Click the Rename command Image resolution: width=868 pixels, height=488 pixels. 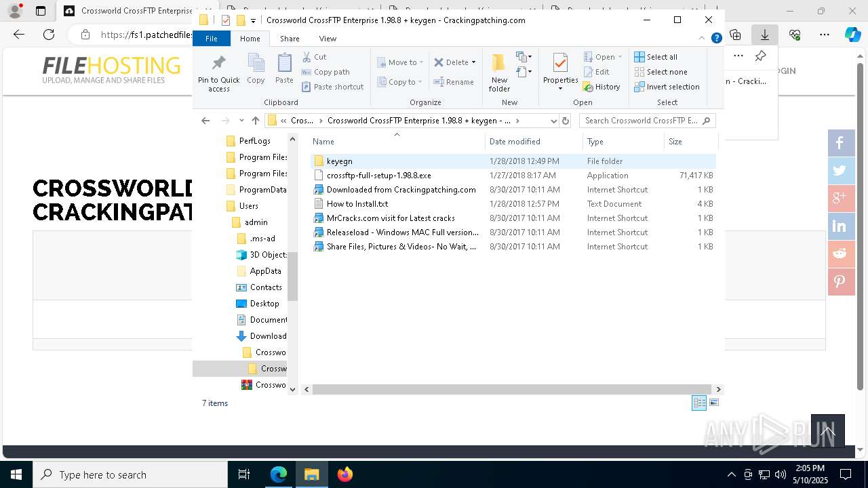[x=454, y=82]
